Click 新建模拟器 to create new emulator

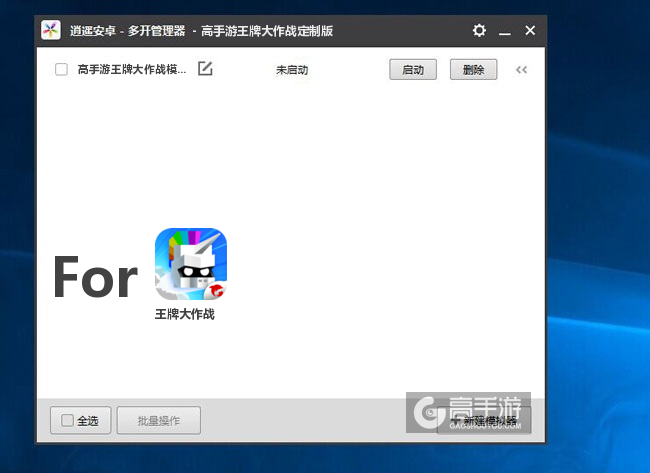[x=484, y=420]
